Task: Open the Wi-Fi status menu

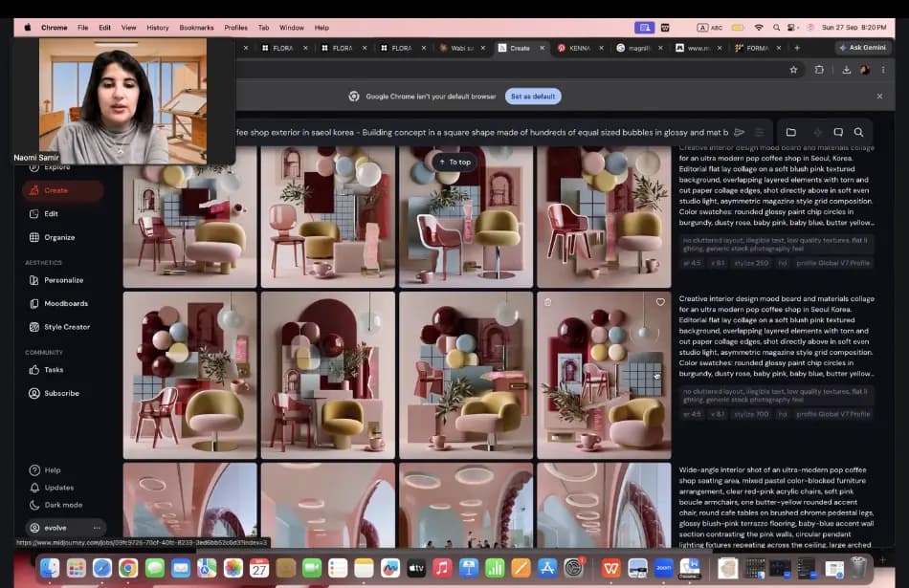Action: [x=759, y=27]
